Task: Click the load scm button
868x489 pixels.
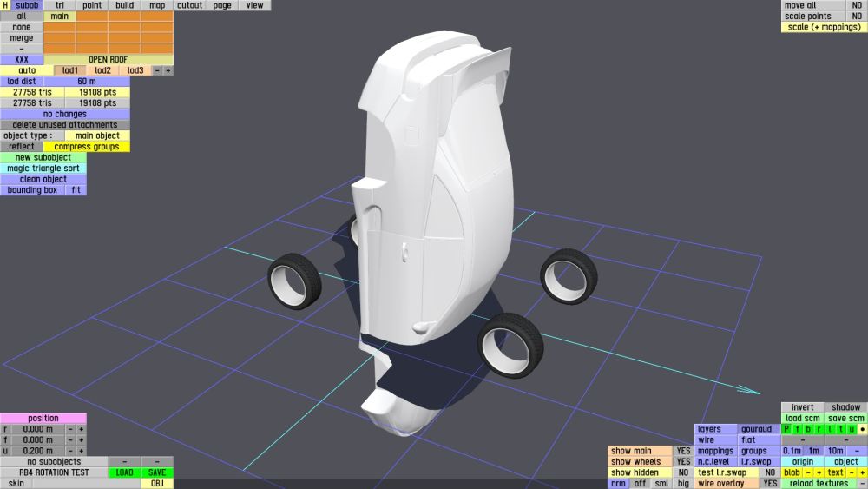Action: click(x=803, y=418)
